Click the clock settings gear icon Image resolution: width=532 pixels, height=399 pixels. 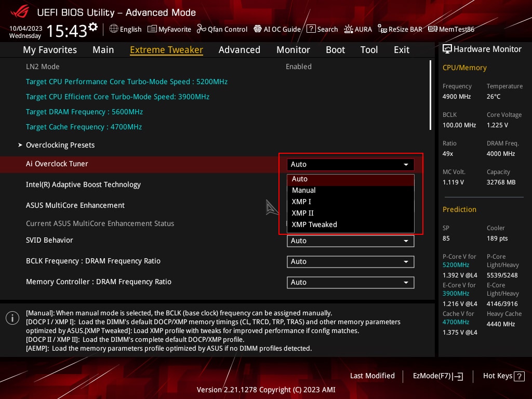pyautogui.click(x=93, y=27)
